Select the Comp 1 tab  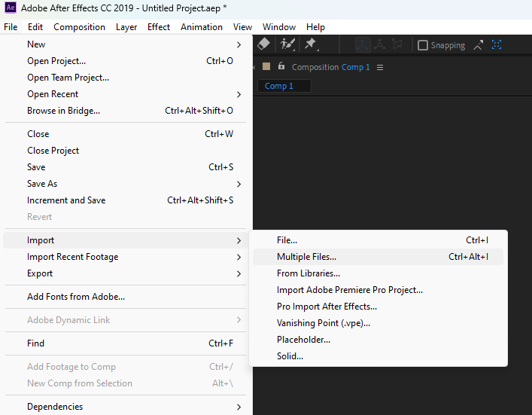coord(278,86)
